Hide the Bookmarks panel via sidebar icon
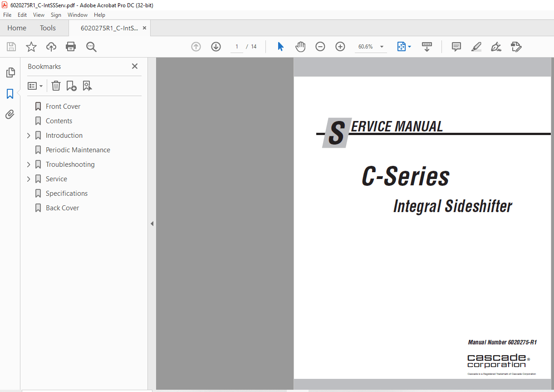This screenshot has height=392, width=554. [10, 94]
